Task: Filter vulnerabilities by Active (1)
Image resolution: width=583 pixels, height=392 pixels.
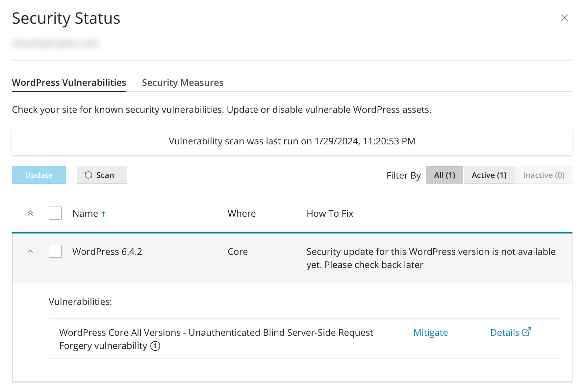Action: (489, 175)
